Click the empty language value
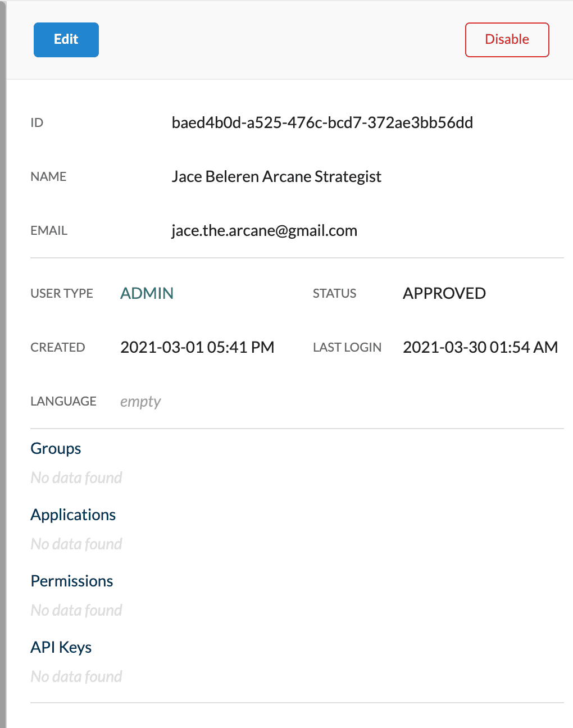Image resolution: width=573 pixels, height=728 pixels. point(140,402)
